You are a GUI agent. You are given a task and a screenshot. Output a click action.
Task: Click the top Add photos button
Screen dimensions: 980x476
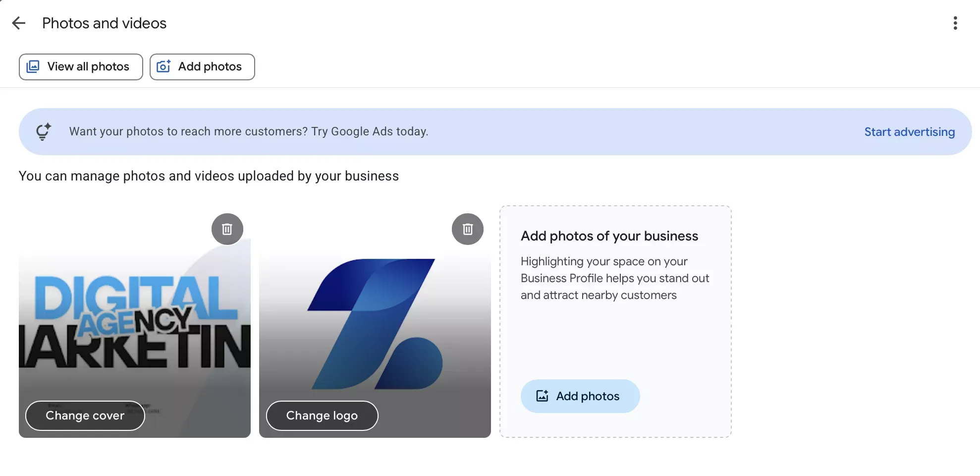202,67
